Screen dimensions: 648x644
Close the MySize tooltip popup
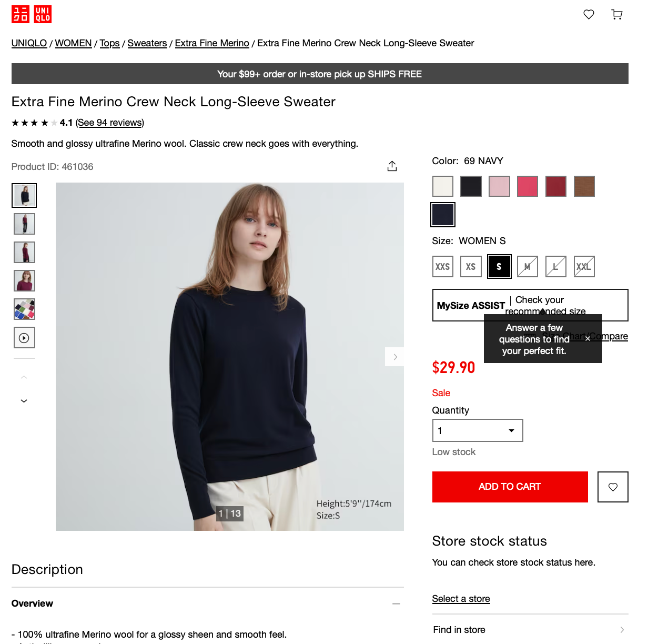pos(588,339)
